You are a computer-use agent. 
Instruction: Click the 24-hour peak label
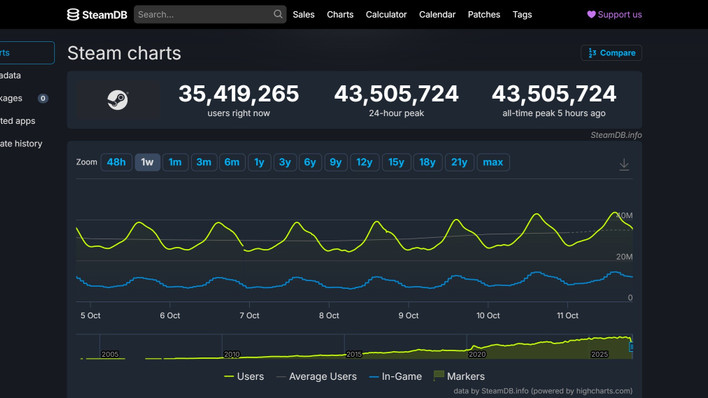coord(396,113)
